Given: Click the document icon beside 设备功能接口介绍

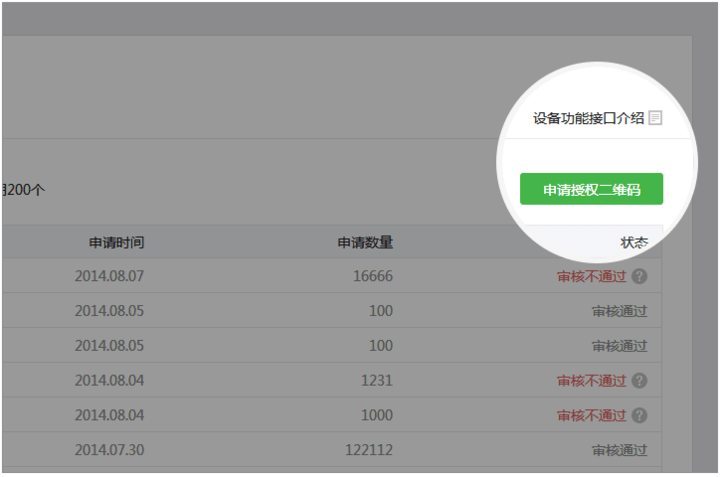Looking at the screenshot, I should tap(655, 118).
